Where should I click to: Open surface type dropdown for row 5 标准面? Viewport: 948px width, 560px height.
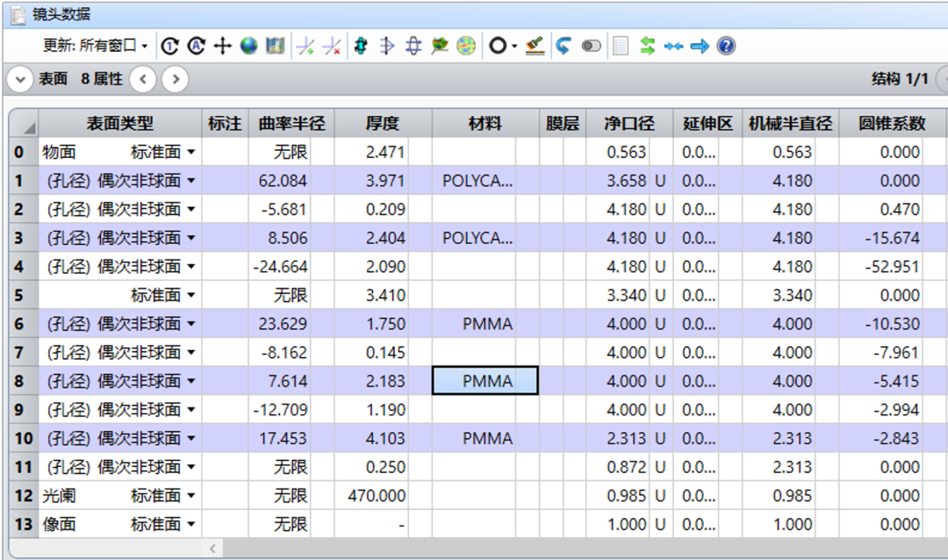click(x=191, y=295)
